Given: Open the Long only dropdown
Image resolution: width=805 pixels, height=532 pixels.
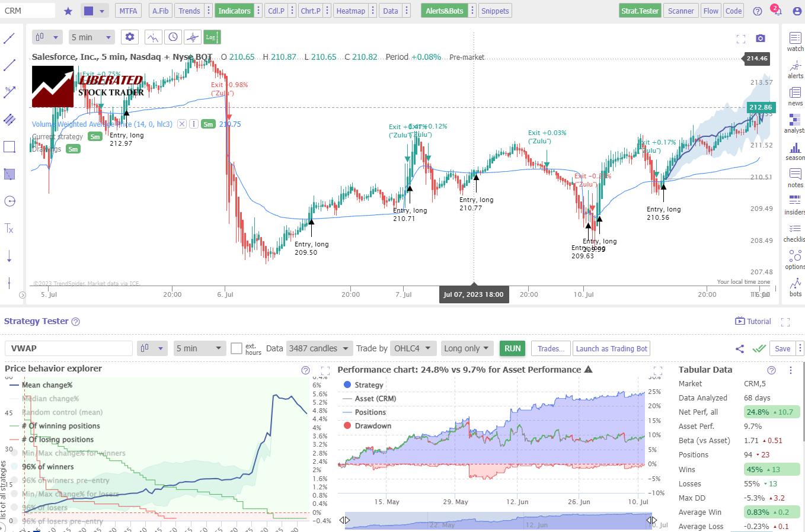Looking at the screenshot, I should [467, 348].
